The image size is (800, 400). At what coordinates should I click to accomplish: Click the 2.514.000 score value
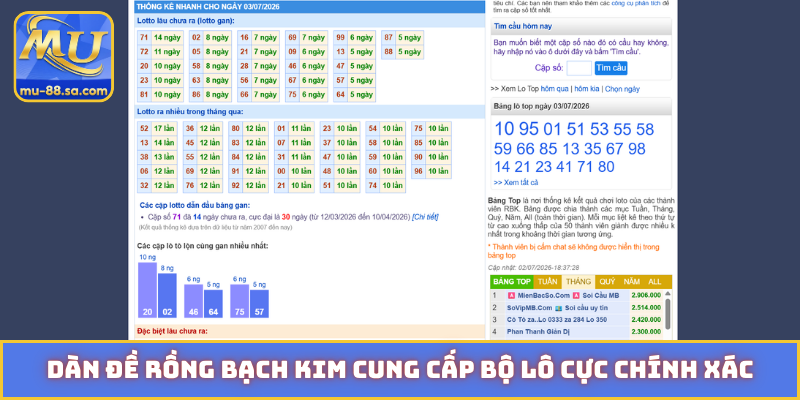point(646,308)
